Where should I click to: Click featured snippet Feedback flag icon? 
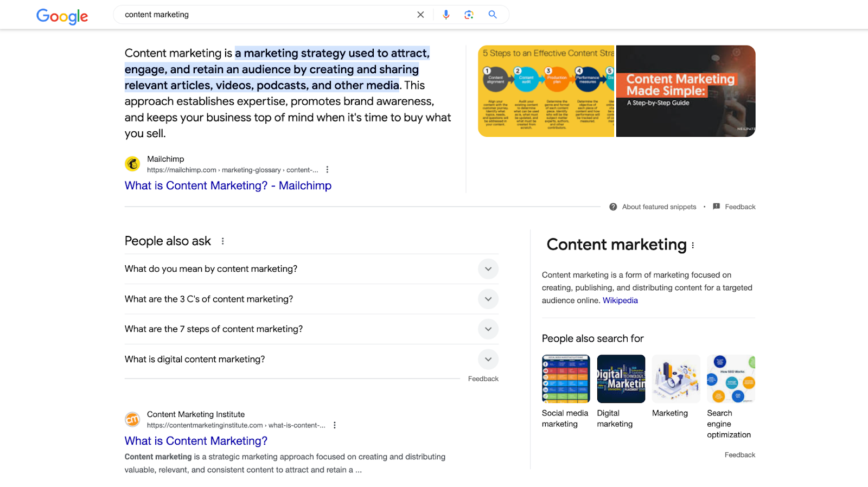[x=716, y=207]
